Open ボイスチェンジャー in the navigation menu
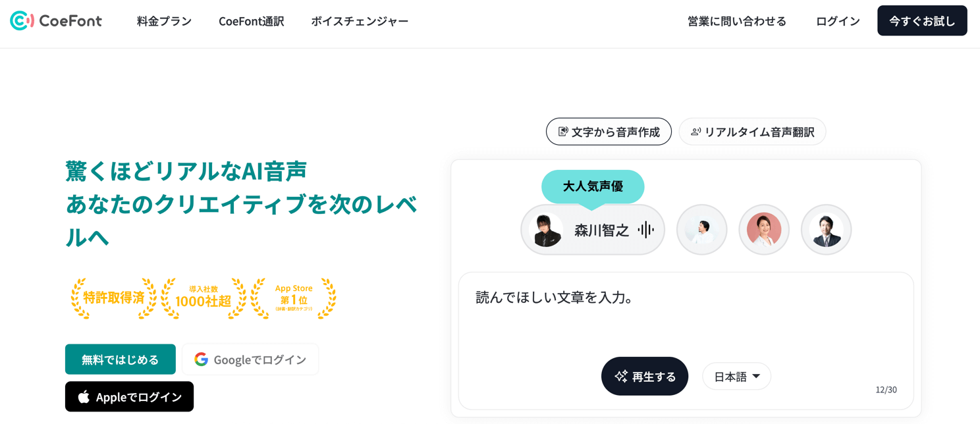 [x=360, y=21]
